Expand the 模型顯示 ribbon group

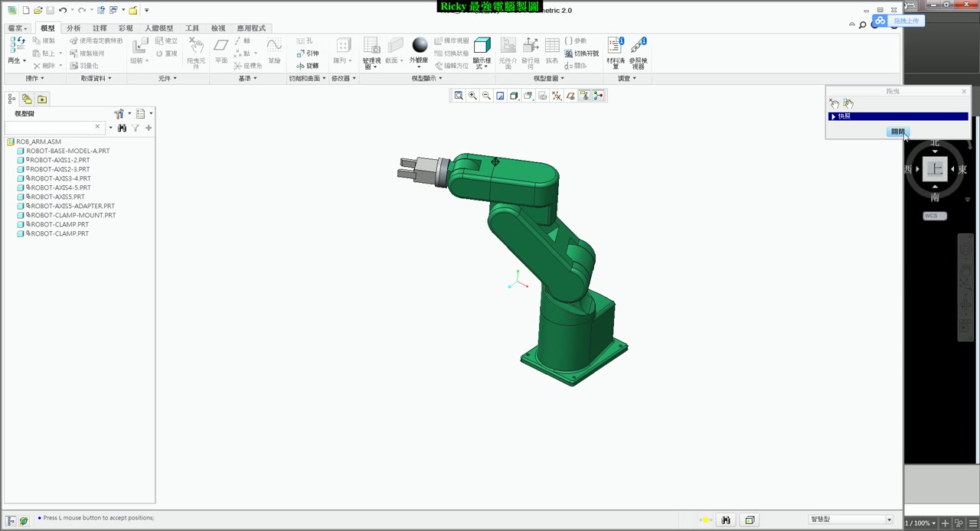tap(426, 78)
